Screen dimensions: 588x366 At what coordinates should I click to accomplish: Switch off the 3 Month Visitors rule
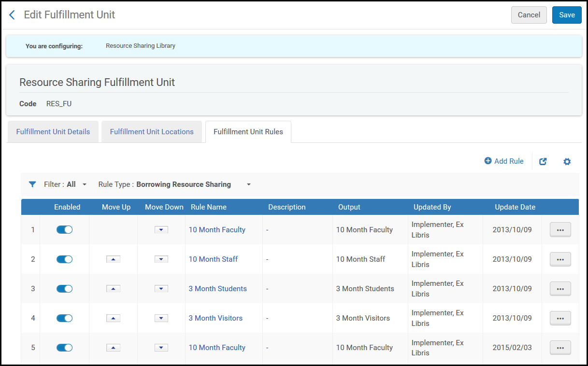(64, 318)
